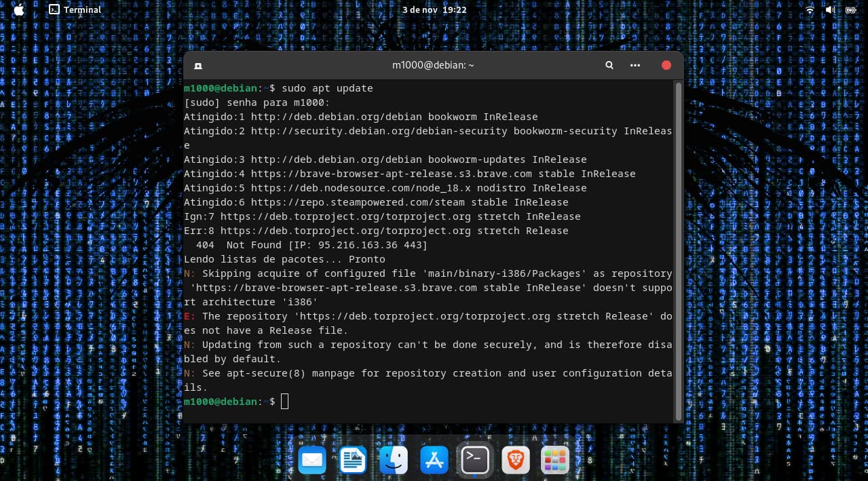Screen dimensions: 868x481
Task: Click 'Lendo listas de pacotes... Pronto' line
Action: 284,259
